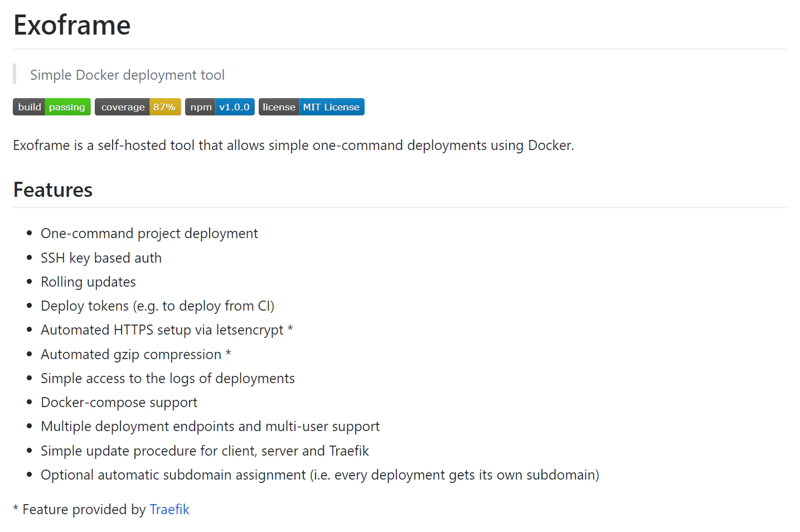Follow the Traefik link

pyautogui.click(x=169, y=510)
